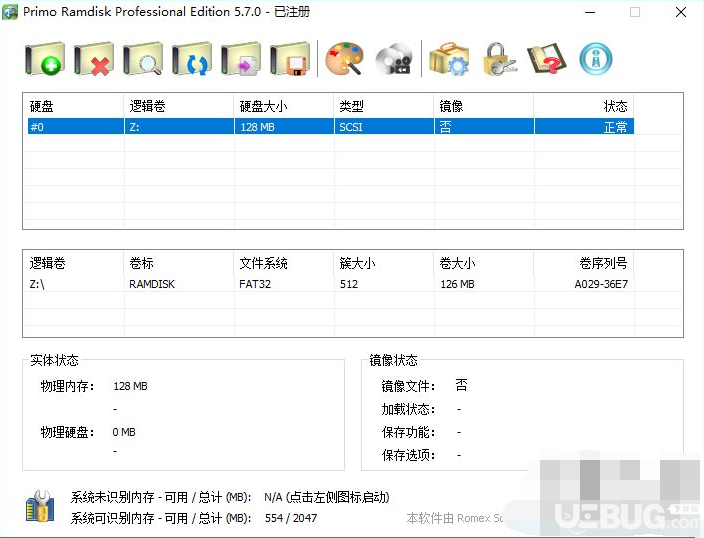Click the N/A (点击左侧图标启动) text
The height and width of the screenshot is (538, 704).
pyautogui.click(x=326, y=497)
